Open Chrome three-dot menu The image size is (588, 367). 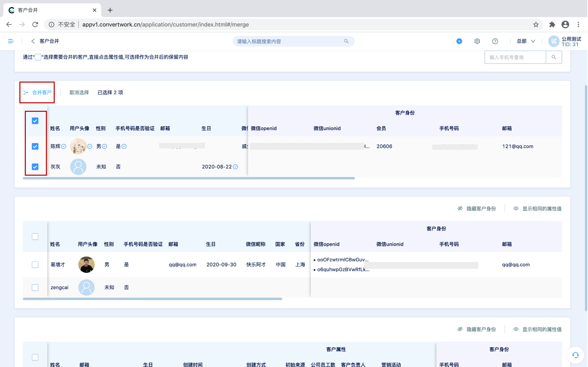[x=579, y=24]
